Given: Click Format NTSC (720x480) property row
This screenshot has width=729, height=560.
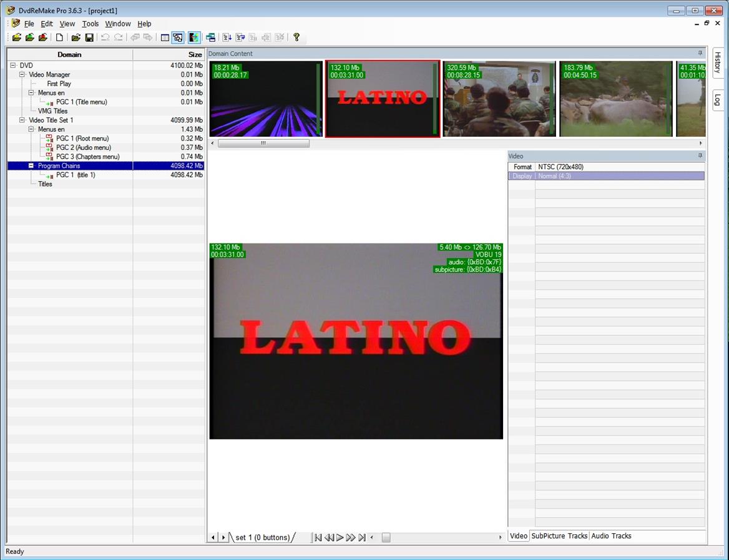Looking at the screenshot, I should click(606, 167).
